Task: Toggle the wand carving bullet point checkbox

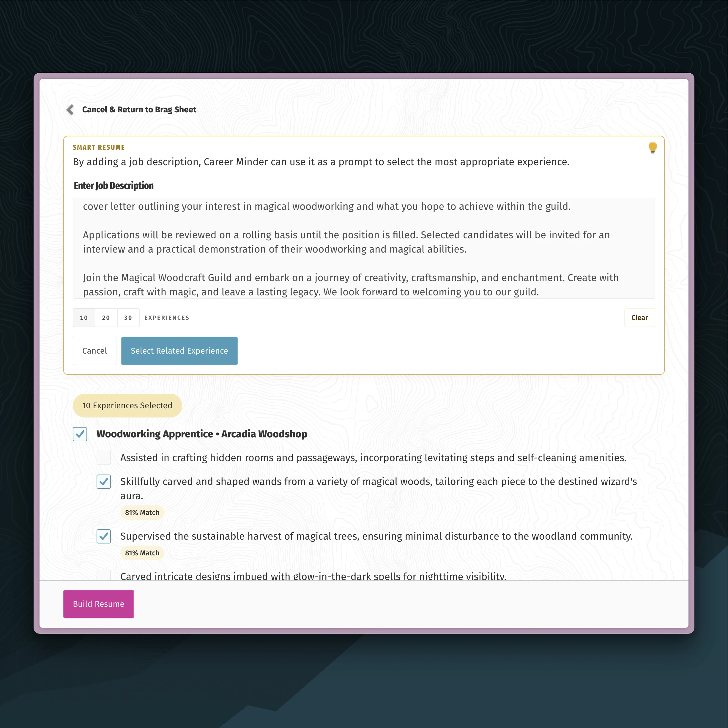Action: click(x=103, y=481)
